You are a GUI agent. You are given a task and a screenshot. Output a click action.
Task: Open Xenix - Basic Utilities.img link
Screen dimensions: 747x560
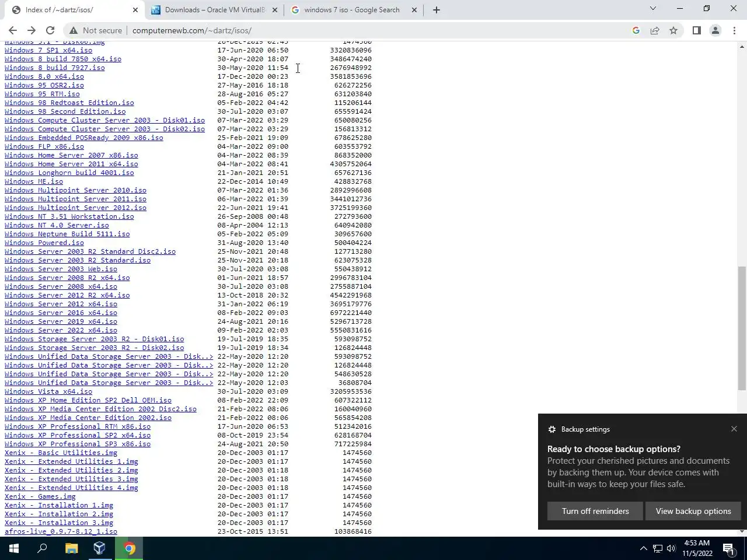61,453
